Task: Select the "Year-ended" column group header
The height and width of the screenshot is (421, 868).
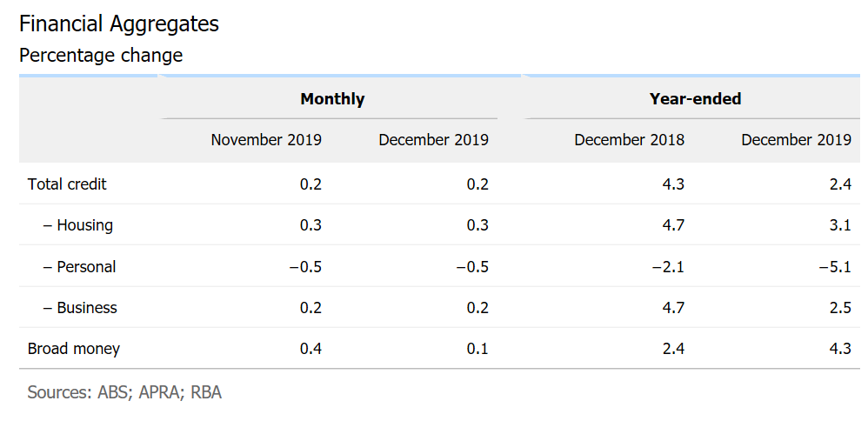Action: [695, 99]
